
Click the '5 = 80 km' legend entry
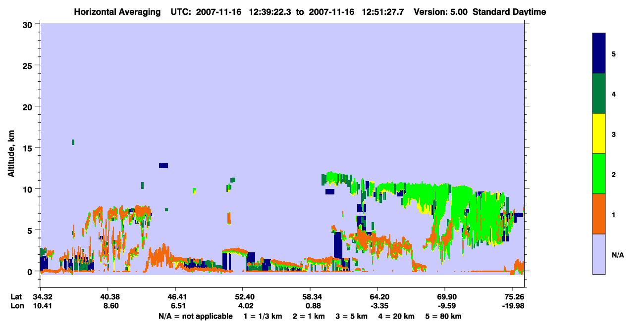click(x=443, y=316)
